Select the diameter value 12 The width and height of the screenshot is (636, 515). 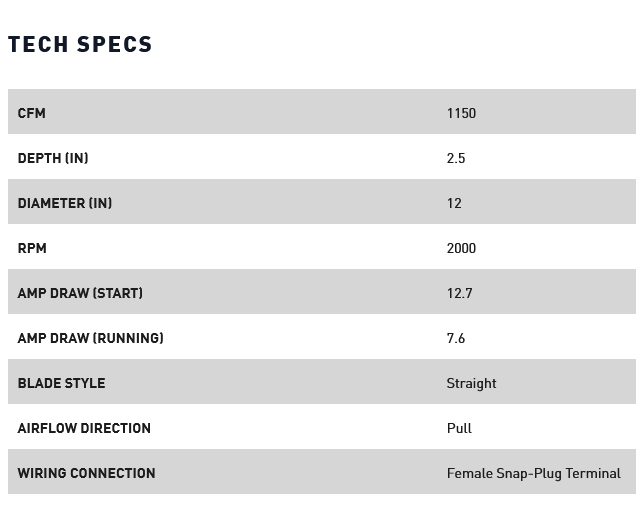(454, 203)
